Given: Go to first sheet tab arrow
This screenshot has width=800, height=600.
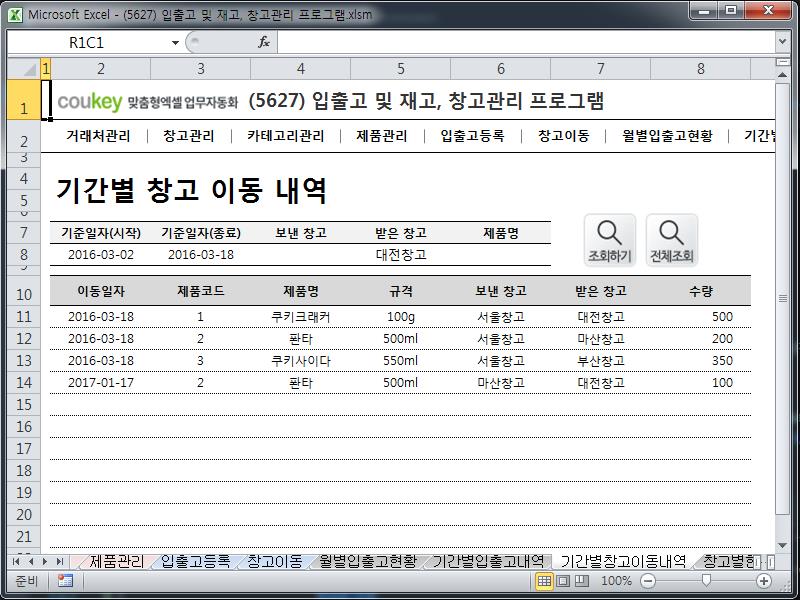Looking at the screenshot, I should [16, 562].
